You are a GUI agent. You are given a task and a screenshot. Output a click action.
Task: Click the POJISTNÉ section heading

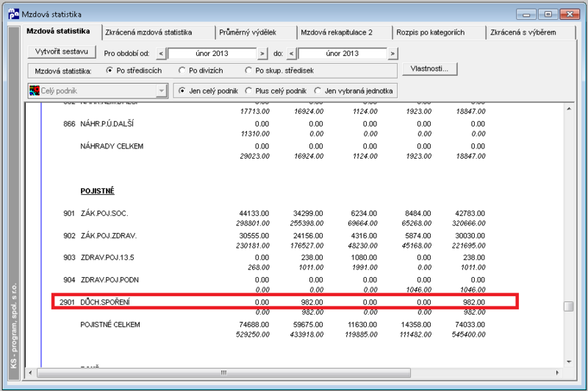(x=98, y=191)
